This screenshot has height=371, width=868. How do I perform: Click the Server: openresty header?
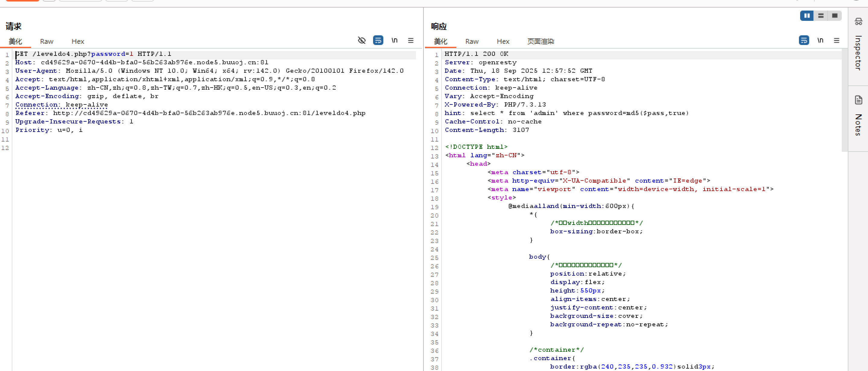pos(480,62)
